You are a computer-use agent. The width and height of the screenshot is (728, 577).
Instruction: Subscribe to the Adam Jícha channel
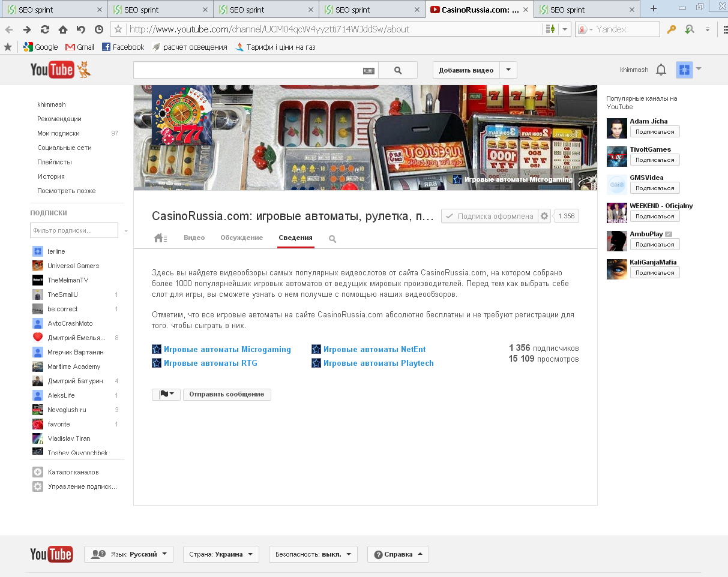click(655, 131)
